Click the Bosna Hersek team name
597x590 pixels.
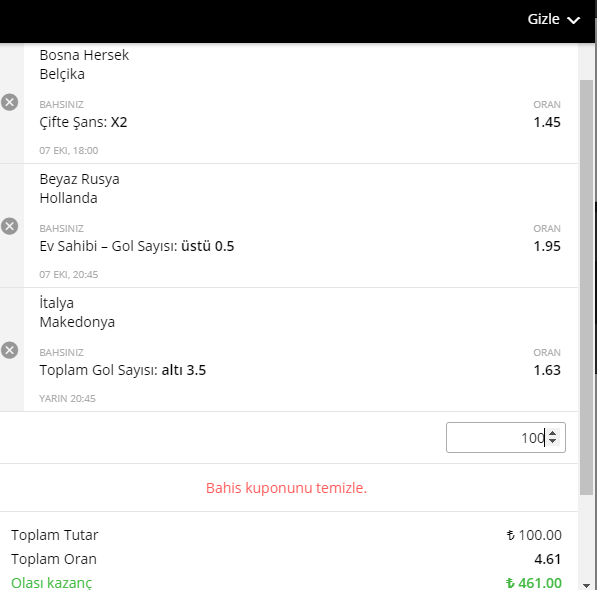84,55
